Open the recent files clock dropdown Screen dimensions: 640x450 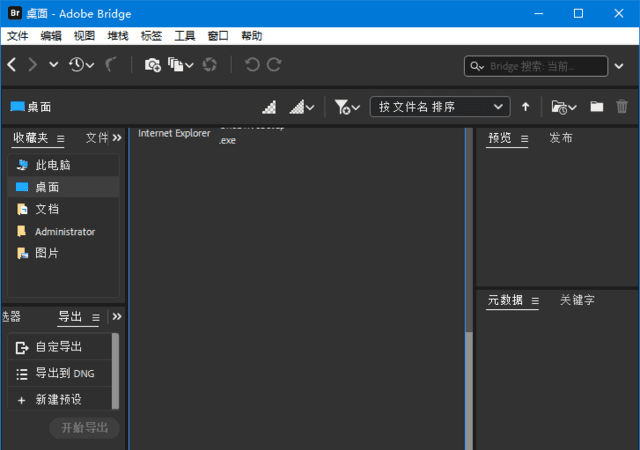point(81,65)
